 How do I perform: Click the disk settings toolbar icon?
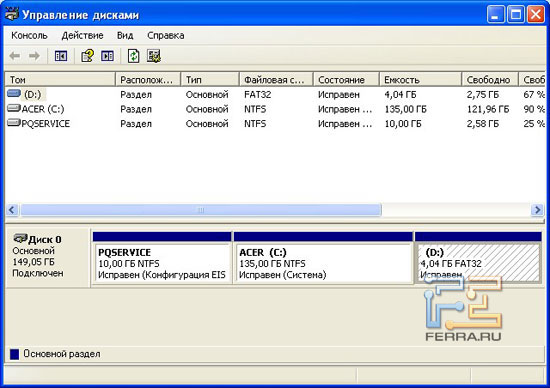pos(154,56)
